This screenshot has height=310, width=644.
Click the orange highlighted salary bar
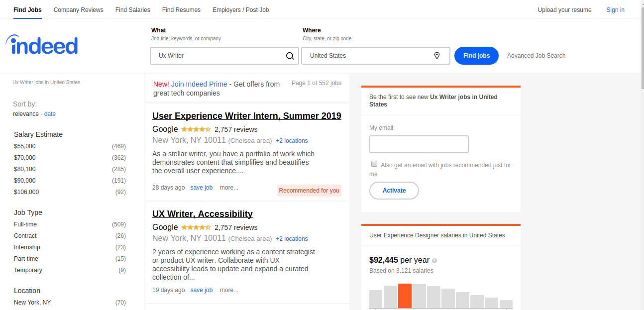coord(405,296)
